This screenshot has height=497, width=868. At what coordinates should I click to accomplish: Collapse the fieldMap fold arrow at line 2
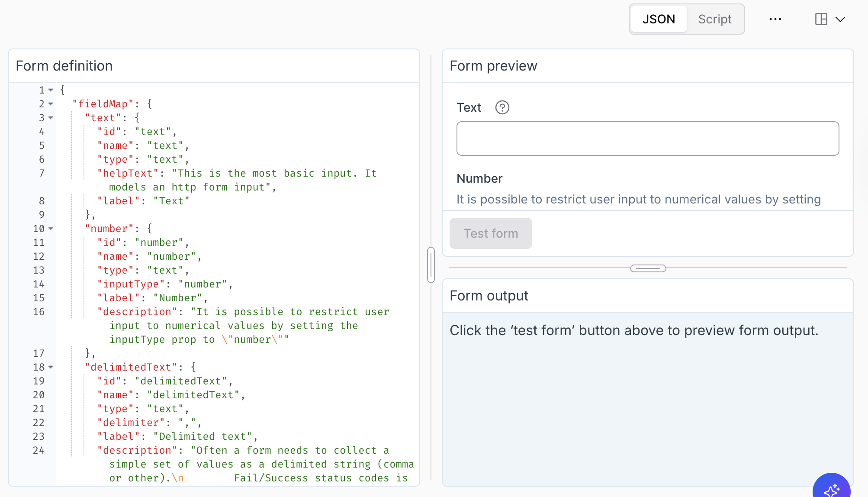[51, 104]
